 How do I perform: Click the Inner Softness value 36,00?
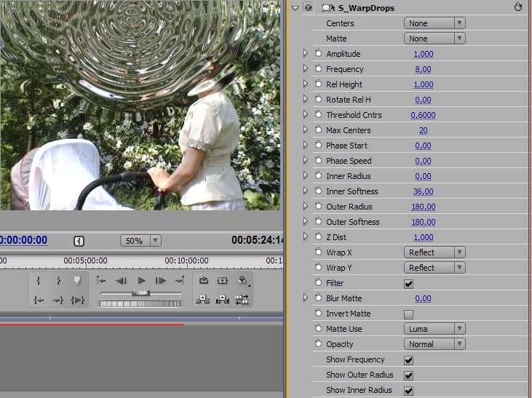(423, 191)
